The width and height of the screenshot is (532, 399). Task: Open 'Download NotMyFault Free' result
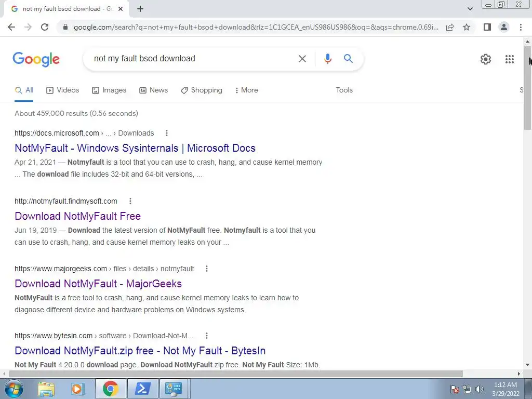(x=78, y=216)
